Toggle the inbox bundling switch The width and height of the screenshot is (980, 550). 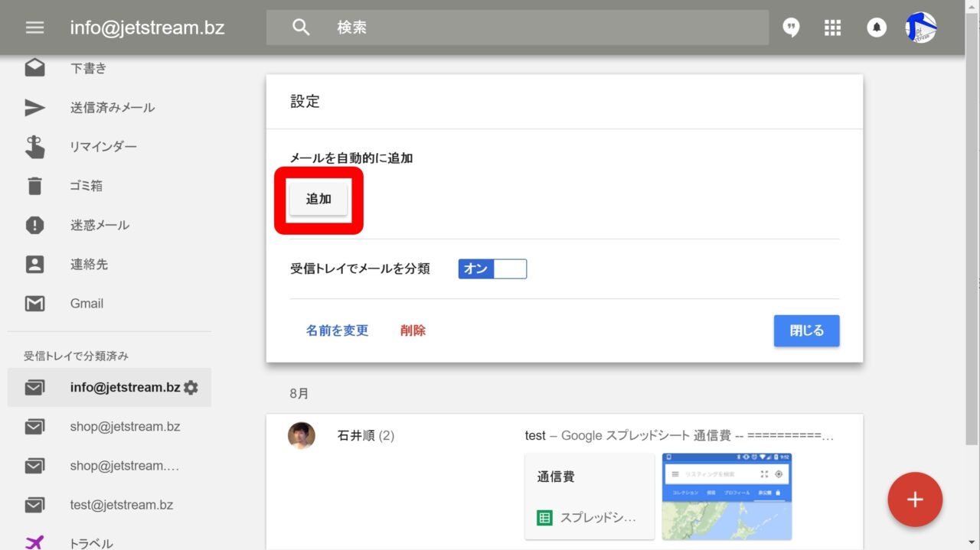click(x=492, y=269)
